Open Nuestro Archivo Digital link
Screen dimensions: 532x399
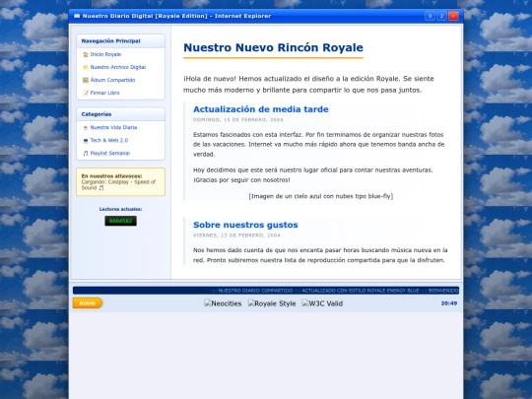click(118, 67)
